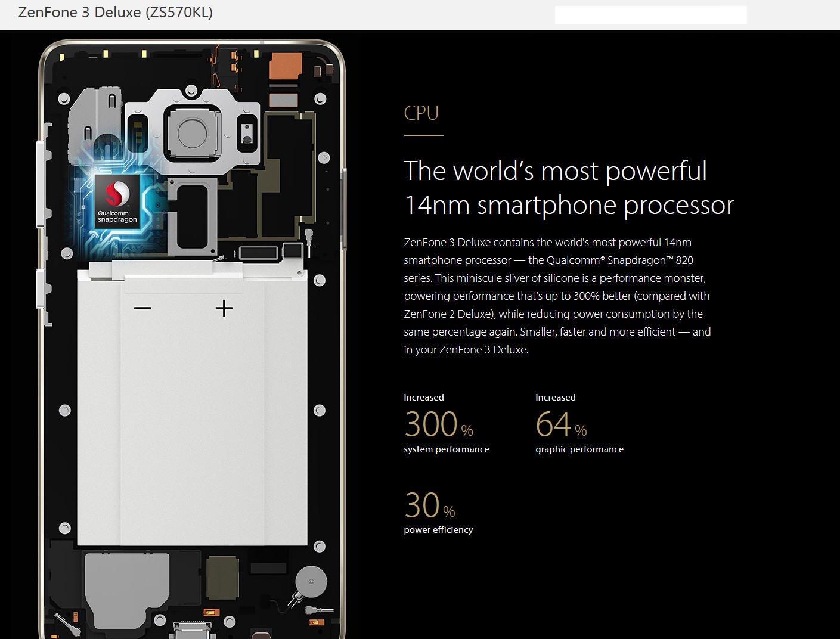
Task: Click the blank white box in header
Action: [x=650, y=15]
